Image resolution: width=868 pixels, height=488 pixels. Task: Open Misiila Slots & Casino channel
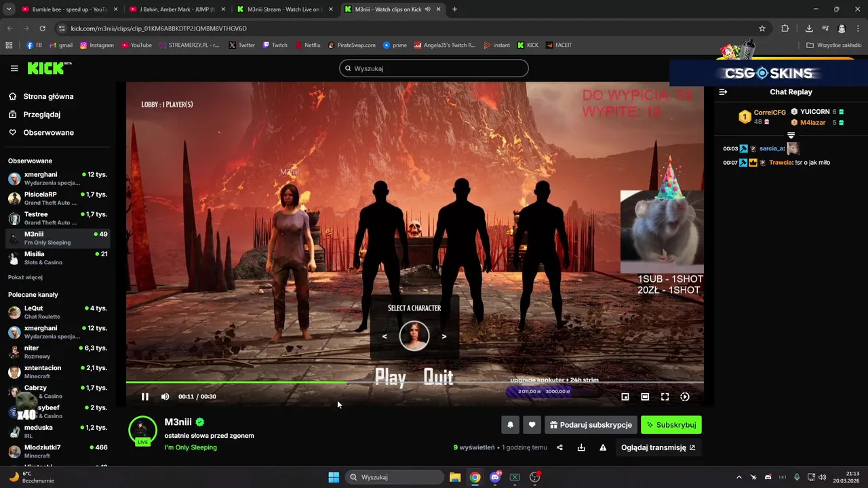coord(58,258)
